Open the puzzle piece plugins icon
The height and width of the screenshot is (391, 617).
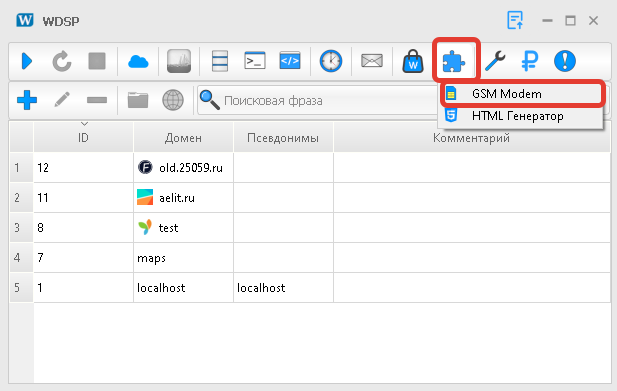(x=454, y=61)
